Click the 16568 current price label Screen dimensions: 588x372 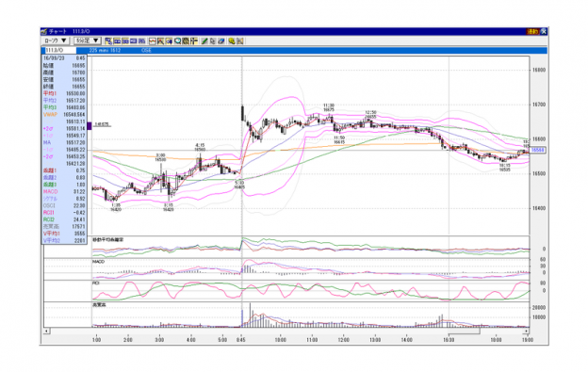538,151
